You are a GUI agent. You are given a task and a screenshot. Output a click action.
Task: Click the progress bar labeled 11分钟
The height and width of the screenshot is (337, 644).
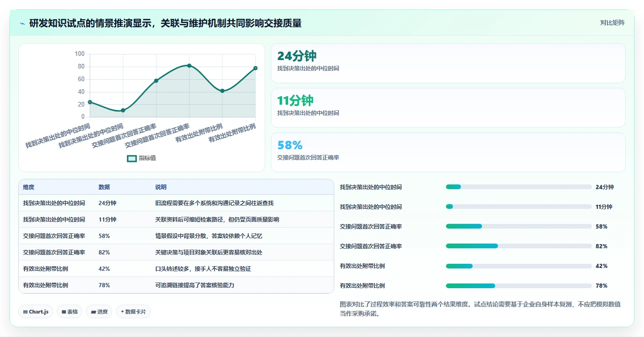pos(519,207)
